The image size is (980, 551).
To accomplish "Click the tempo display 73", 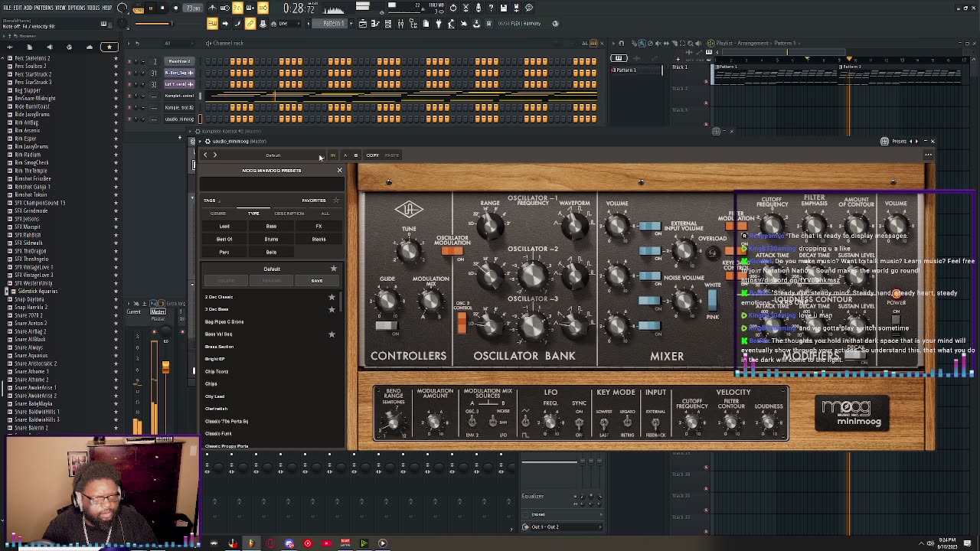I will [194, 8].
